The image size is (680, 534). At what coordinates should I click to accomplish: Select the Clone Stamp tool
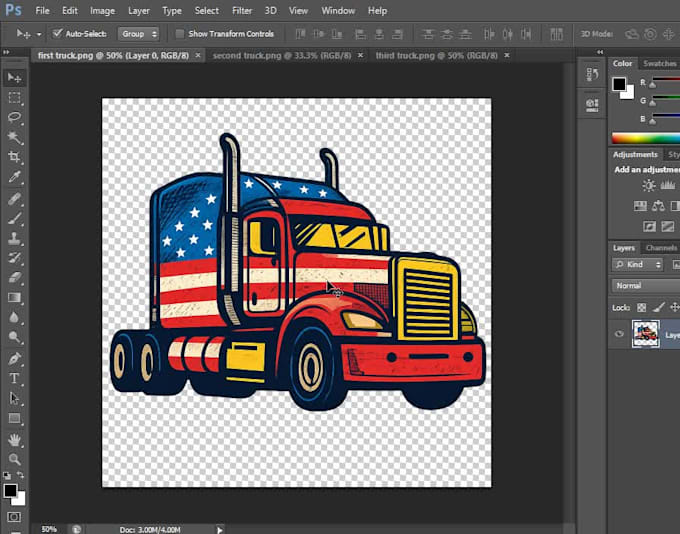[14, 238]
